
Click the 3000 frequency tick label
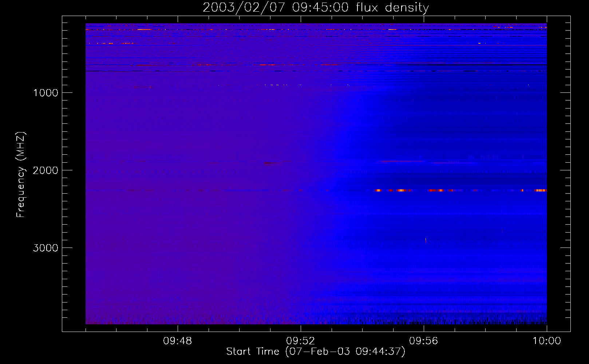click(x=46, y=248)
